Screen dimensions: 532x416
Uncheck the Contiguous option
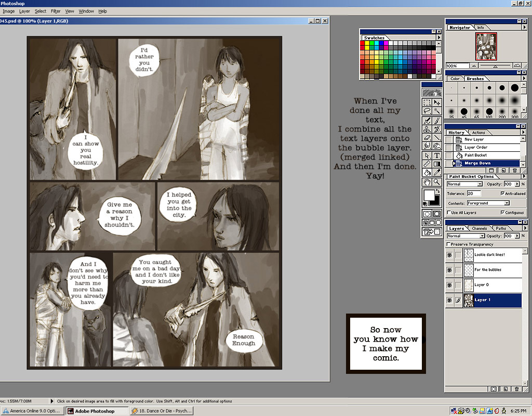pyautogui.click(x=502, y=212)
